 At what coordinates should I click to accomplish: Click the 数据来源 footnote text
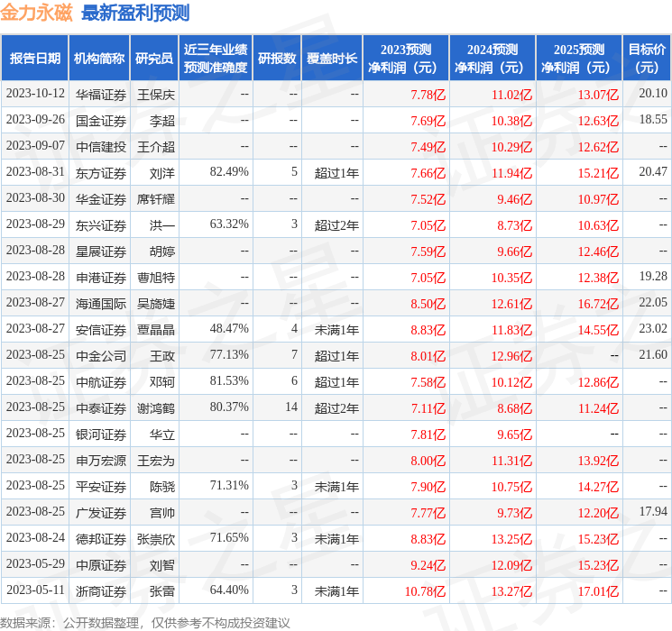coord(145,623)
